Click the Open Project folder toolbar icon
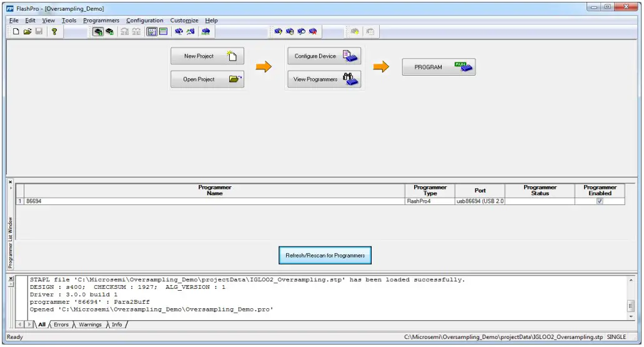 pyautogui.click(x=27, y=31)
